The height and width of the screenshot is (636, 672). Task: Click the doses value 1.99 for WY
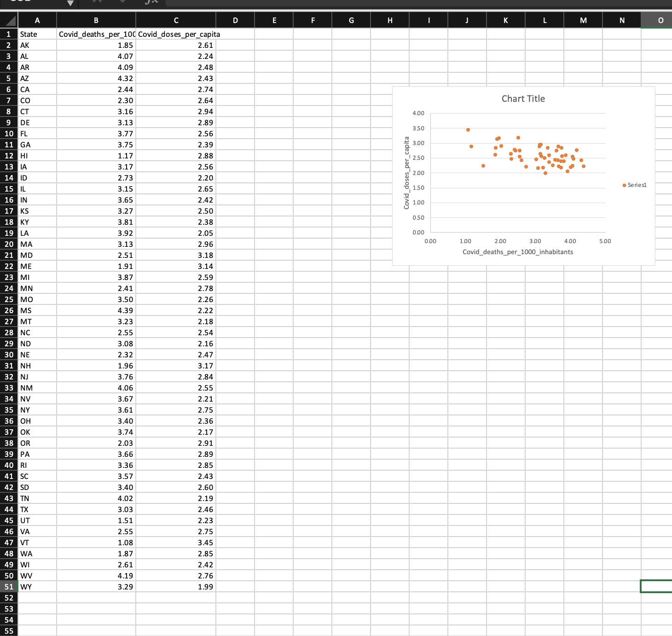(176, 587)
